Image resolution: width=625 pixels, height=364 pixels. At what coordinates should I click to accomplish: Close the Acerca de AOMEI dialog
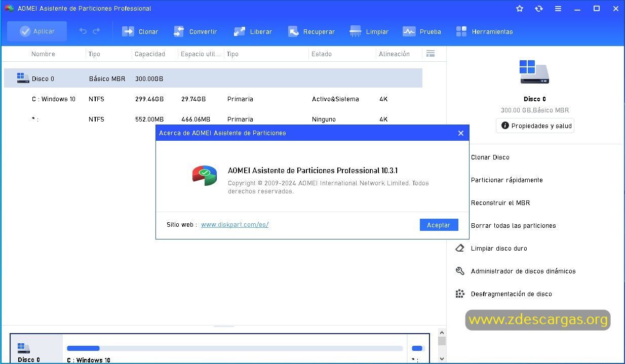pos(460,133)
